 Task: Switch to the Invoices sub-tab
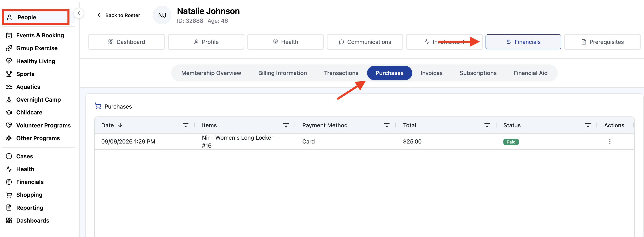click(431, 73)
